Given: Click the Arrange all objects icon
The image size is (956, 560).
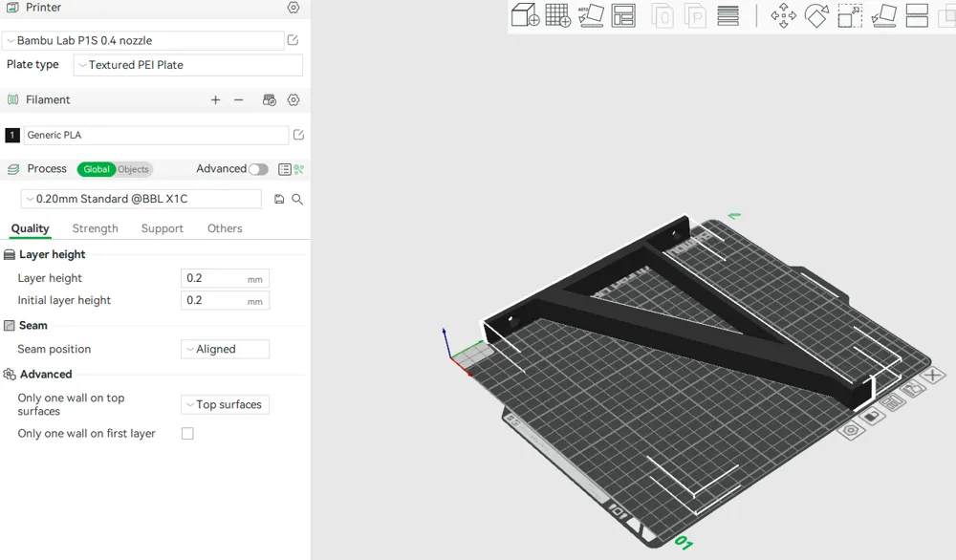Looking at the screenshot, I should [x=623, y=15].
